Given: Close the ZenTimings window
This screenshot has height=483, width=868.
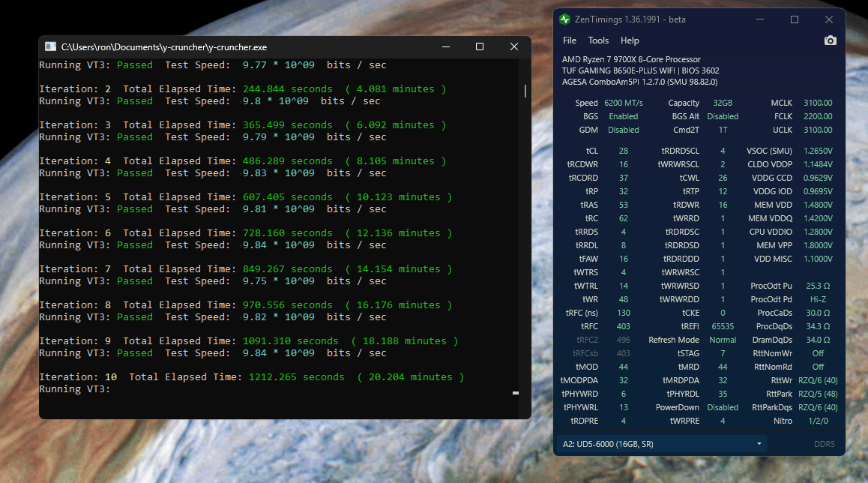Looking at the screenshot, I should 829,19.
